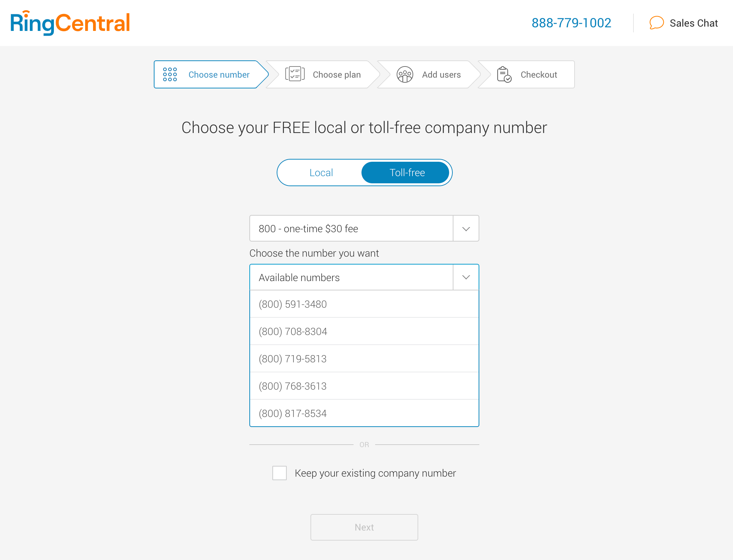733x560 pixels.
Task: Click the Available numbers dropdown chevron
Action: (x=466, y=277)
